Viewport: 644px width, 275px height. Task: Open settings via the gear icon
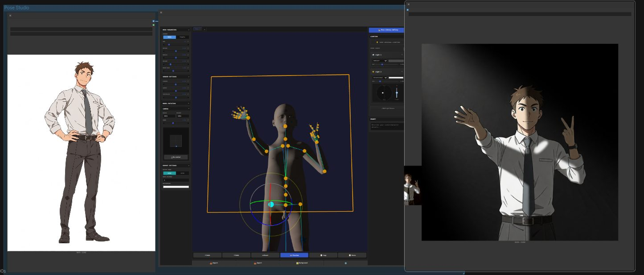pos(345,263)
